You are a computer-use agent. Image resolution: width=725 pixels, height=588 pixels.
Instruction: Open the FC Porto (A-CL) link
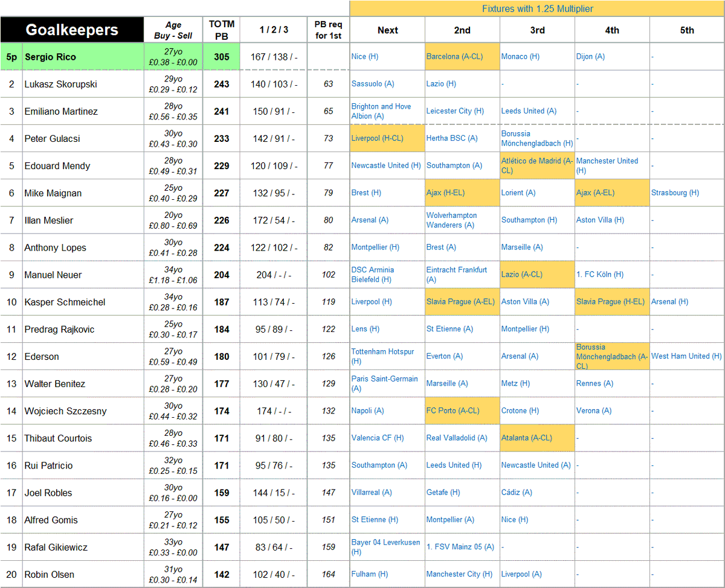[453, 411]
